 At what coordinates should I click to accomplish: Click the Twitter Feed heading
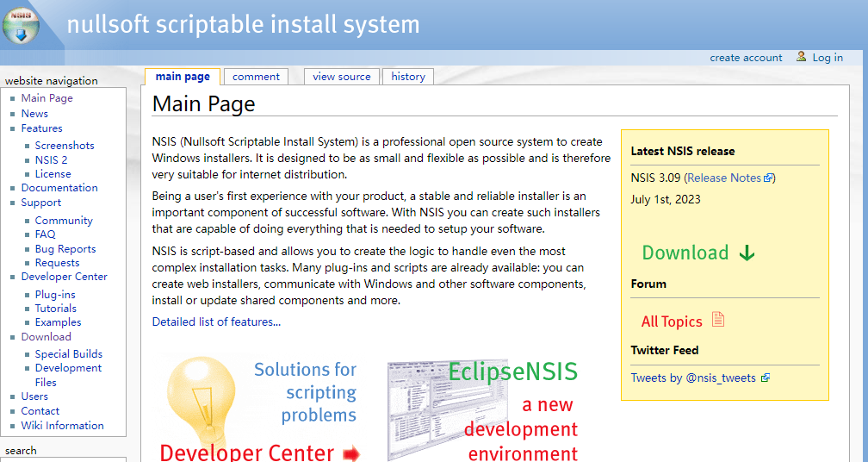[x=664, y=350]
